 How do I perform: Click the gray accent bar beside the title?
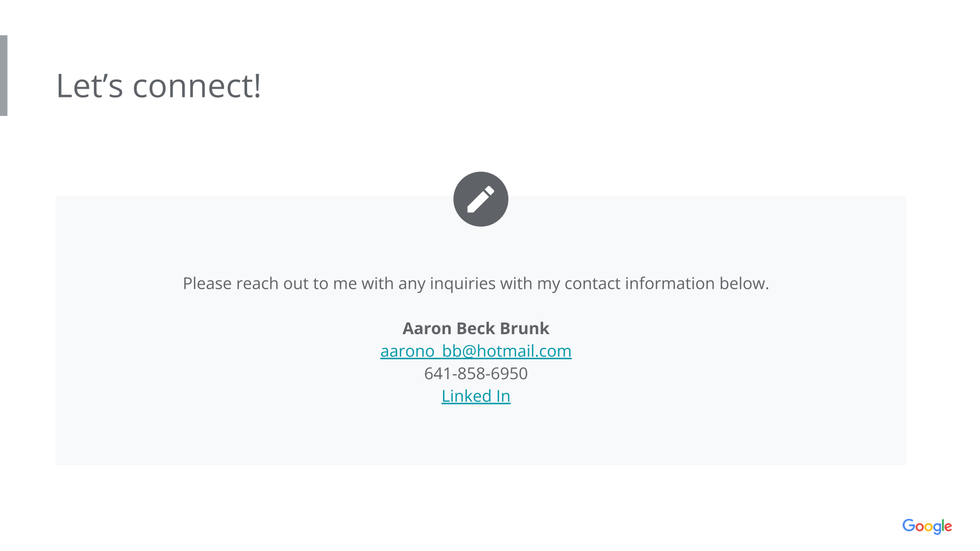coord(4,76)
